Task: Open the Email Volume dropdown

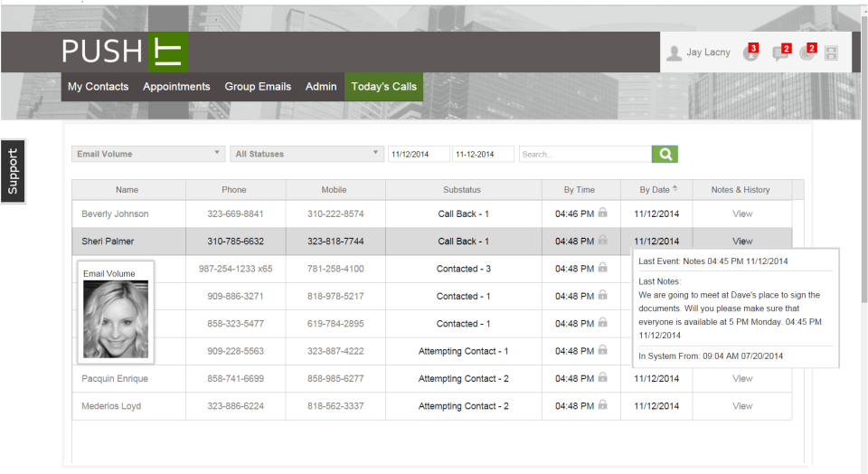Action: pyautogui.click(x=148, y=154)
